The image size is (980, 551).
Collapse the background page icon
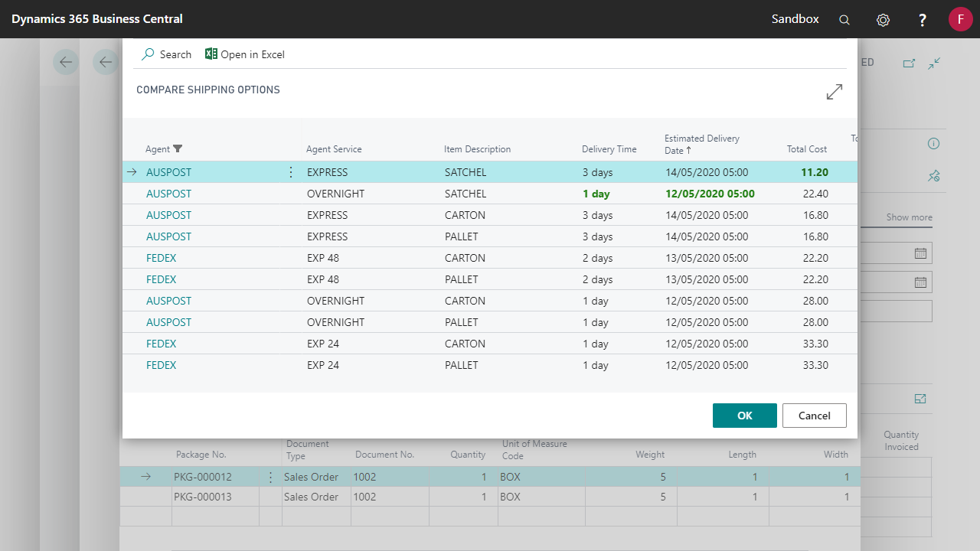934,64
